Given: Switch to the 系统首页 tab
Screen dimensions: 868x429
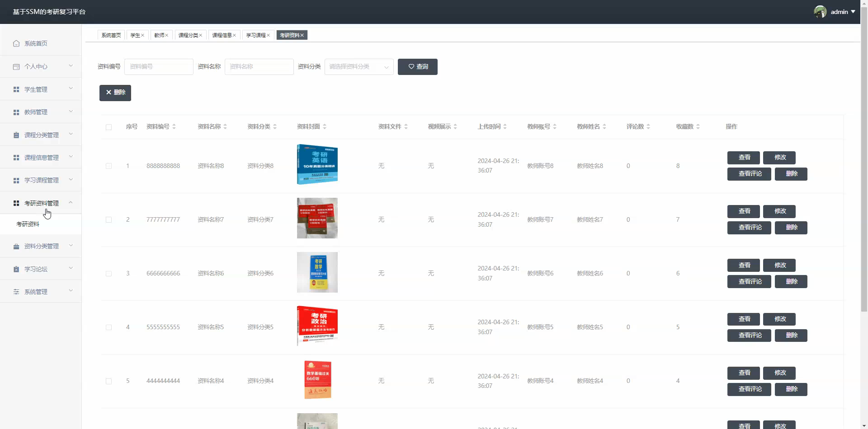Looking at the screenshot, I should (111, 35).
